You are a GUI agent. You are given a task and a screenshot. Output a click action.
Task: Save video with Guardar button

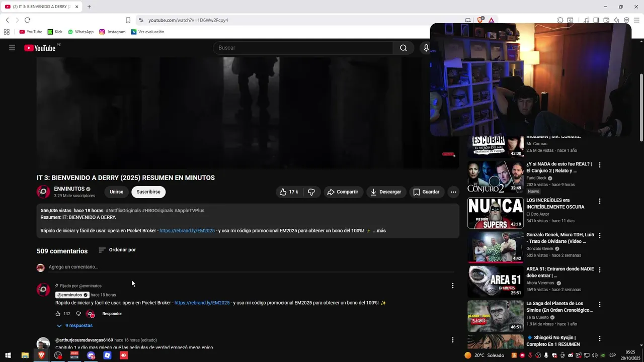(x=426, y=192)
